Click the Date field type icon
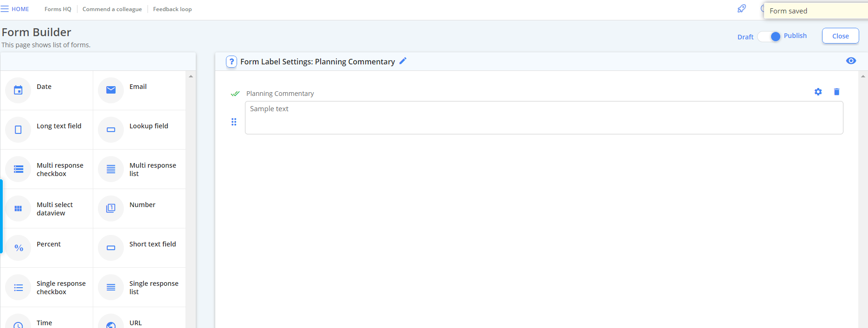868x328 pixels. click(x=18, y=90)
